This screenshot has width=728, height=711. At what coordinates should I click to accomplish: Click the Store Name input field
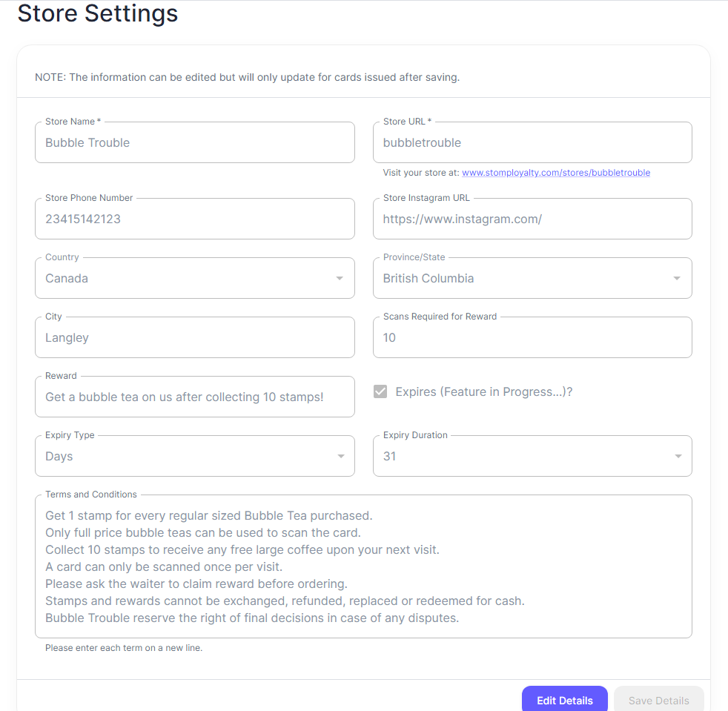[x=194, y=143]
